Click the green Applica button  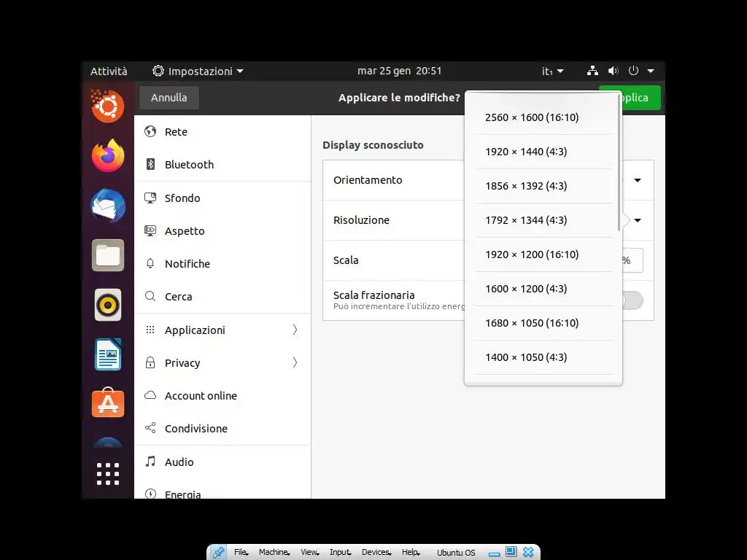tap(640, 98)
